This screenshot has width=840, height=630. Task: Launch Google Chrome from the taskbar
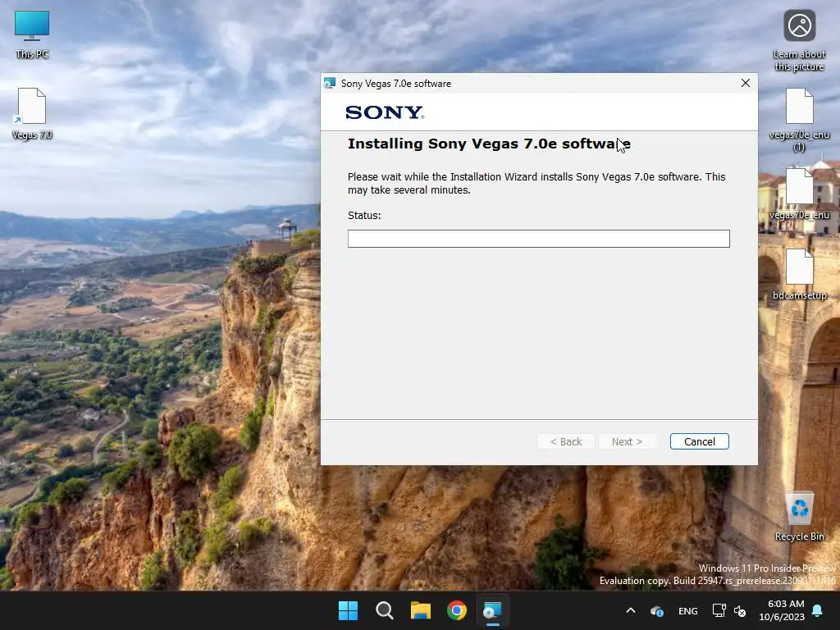(457, 610)
